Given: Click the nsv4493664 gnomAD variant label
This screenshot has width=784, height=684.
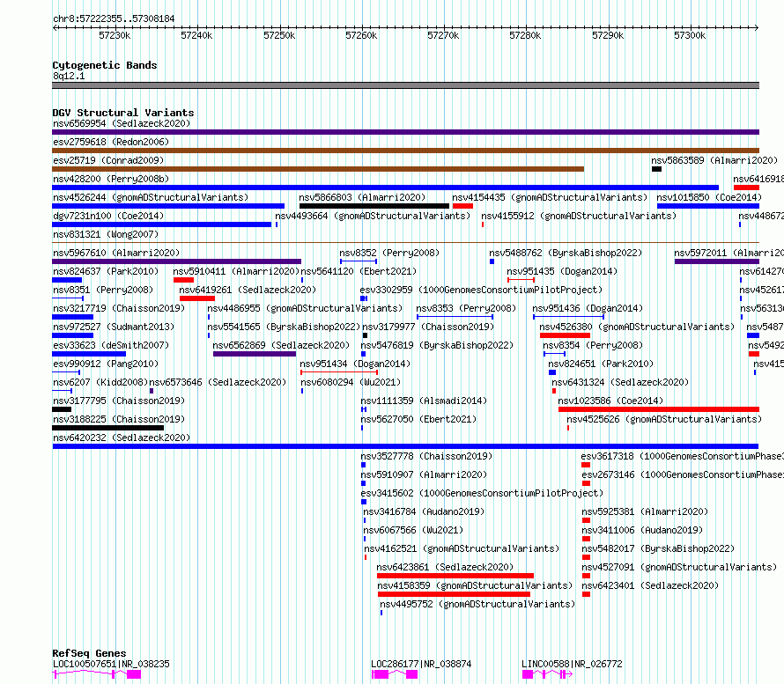Looking at the screenshot, I should click(x=373, y=216).
